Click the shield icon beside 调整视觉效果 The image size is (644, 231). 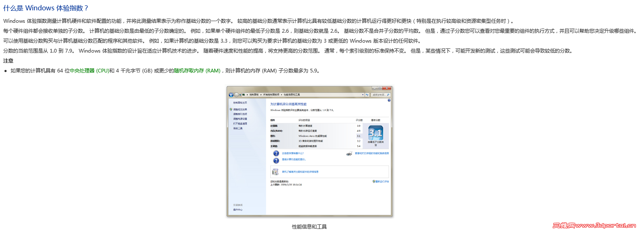[230, 109]
